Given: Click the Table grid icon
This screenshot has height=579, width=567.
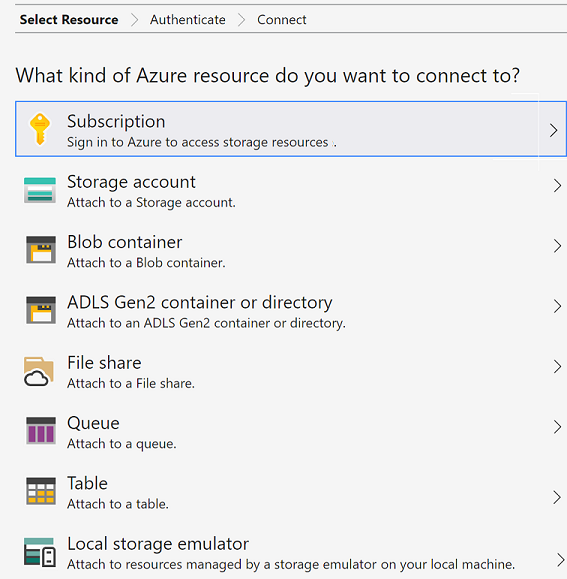Looking at the screenshot, I should pyautogui.click(x=41, y=491).
